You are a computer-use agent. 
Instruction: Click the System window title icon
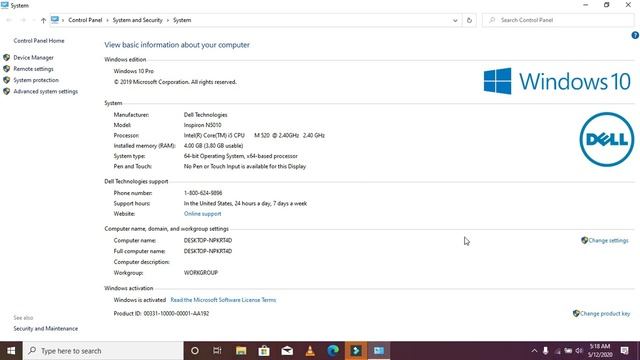click(x=4, y=5)
